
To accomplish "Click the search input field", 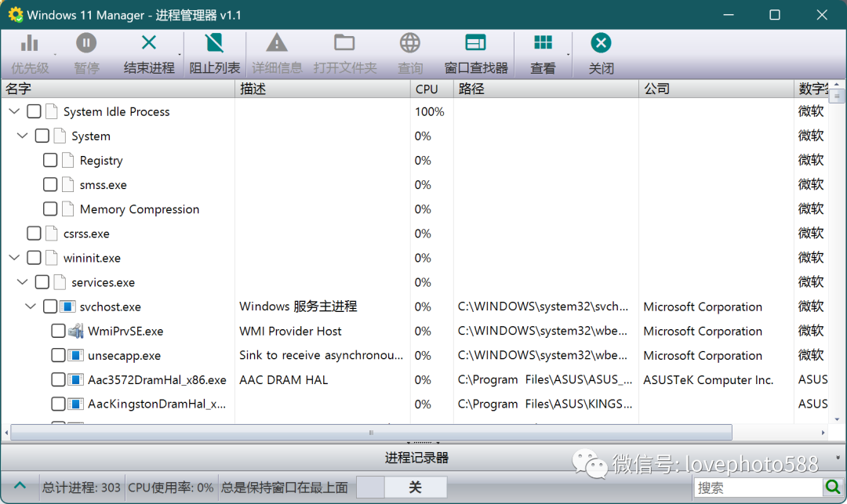I will click(758, 488).
